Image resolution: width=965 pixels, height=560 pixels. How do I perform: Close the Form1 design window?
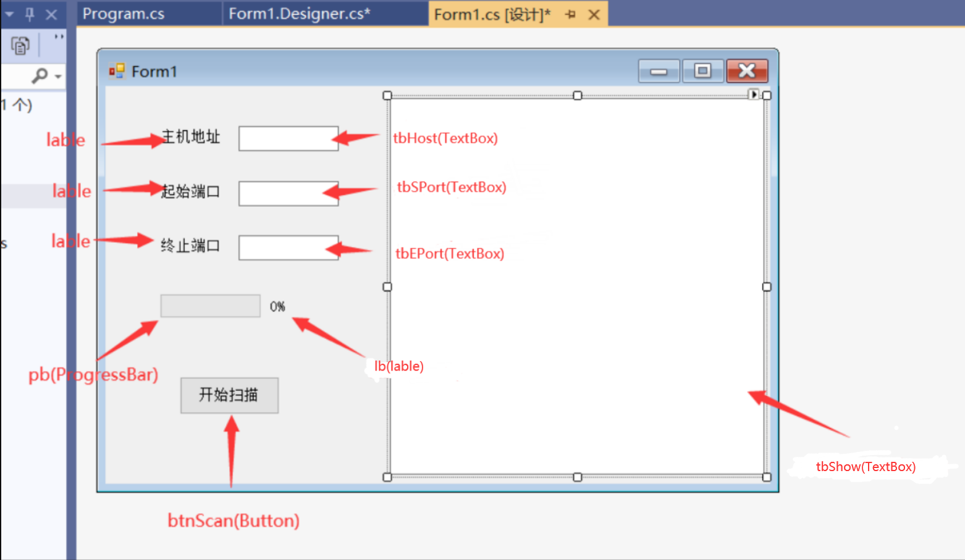tap(747, 71)
